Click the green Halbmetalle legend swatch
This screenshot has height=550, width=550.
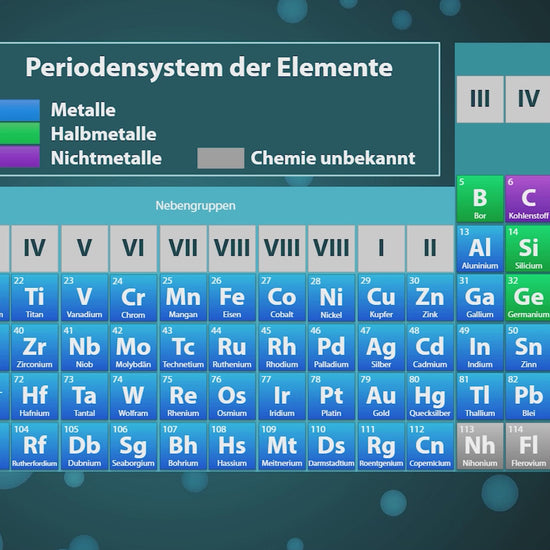[20, 133]
